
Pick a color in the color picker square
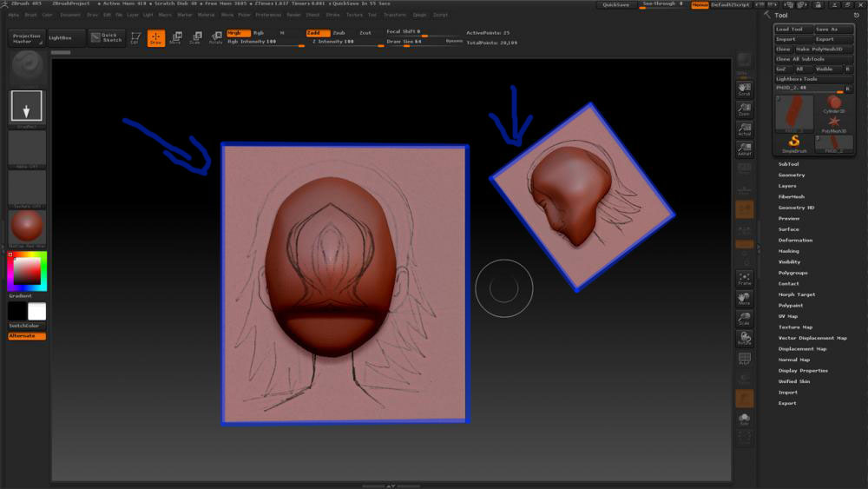tap(28, 273)
